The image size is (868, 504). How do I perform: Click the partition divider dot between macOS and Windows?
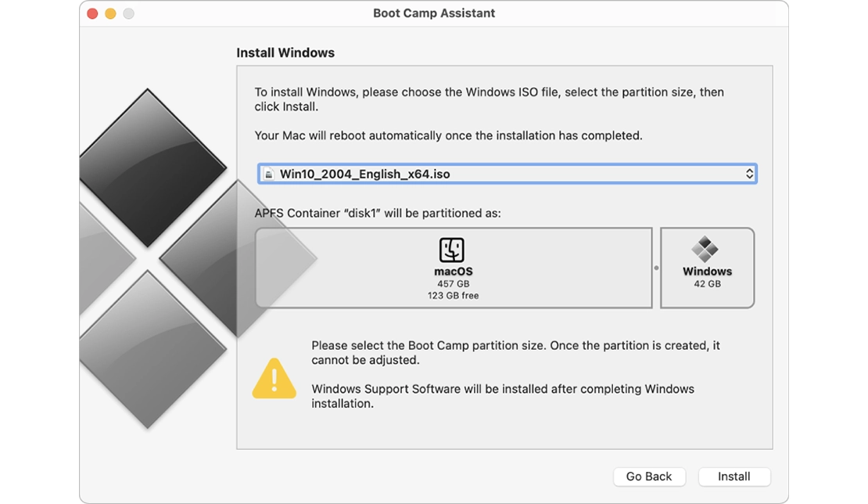[656, 268]
